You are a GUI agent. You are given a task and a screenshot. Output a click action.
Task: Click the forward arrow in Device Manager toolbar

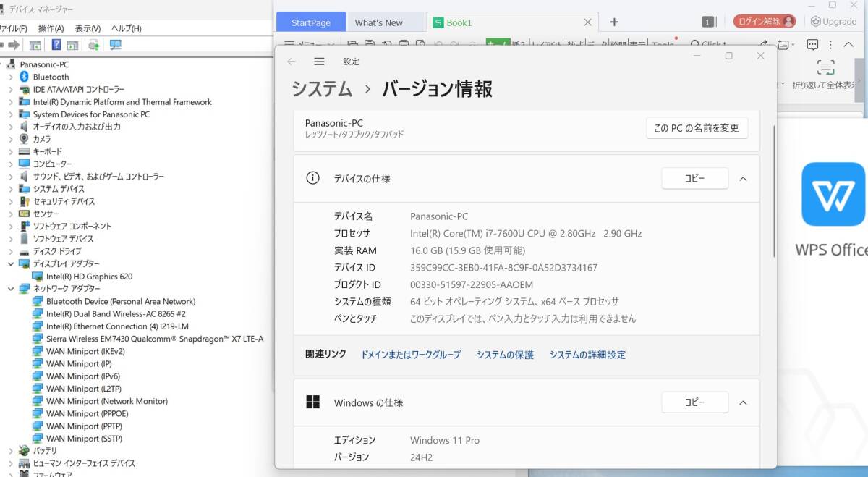click(14, 45)
